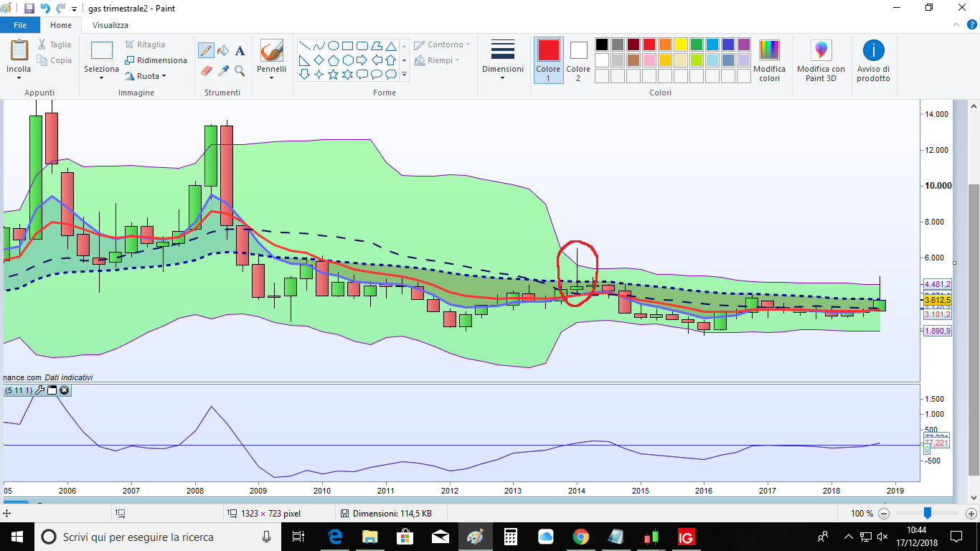
Task: Click the Redo arrow in the title bar
Action: pyautogui.click(x=61, y=9)
